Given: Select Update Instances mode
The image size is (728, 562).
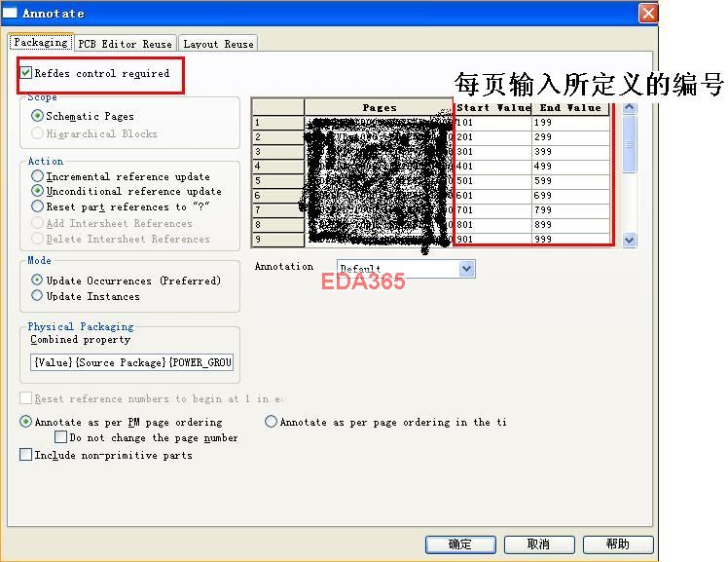Looking at the screenshot, I should pos(37,295).
